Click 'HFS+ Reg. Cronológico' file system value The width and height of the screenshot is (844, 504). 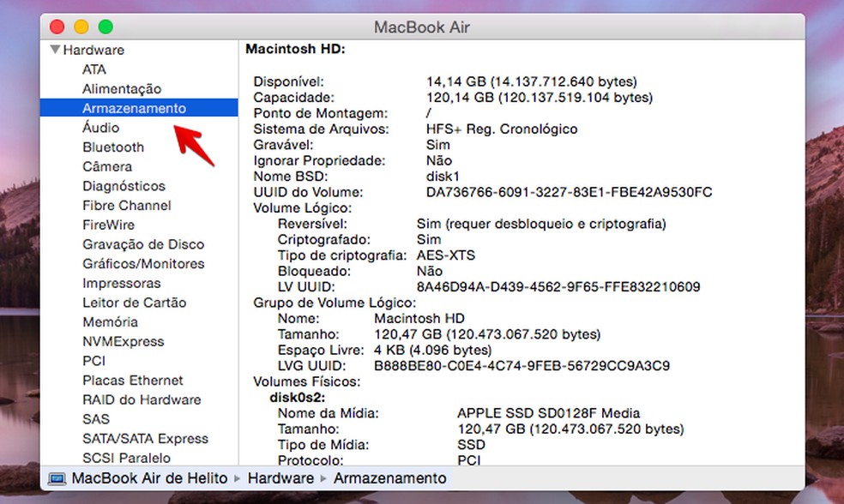(502, 129)
